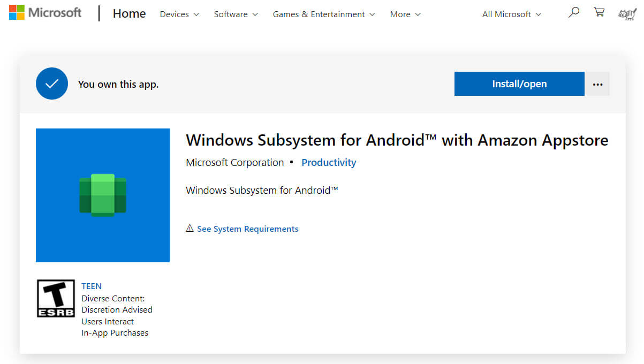This screenshot has height=364, width=644.
Task: Open the Microsoft logo home link
Action: click(x=46, y=12)
